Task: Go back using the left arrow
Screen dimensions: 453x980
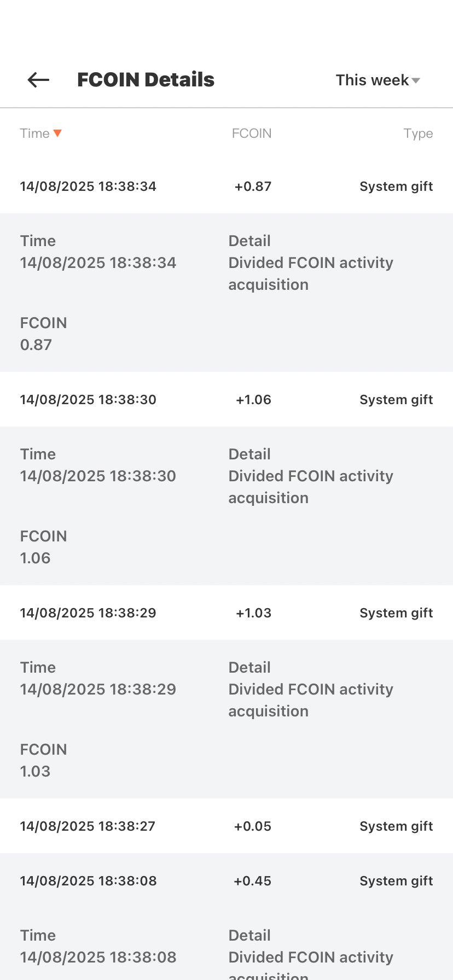Action: pos(38,80)
